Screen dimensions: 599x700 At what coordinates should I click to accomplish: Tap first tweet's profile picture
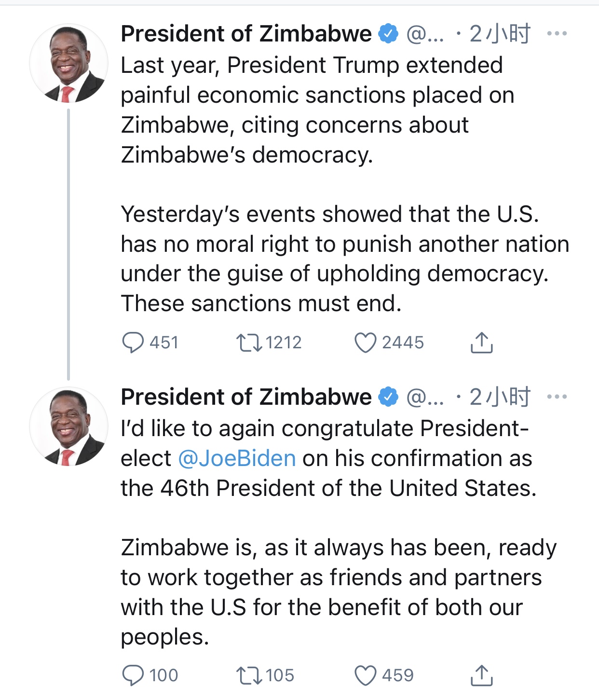(x=68, y=63)
